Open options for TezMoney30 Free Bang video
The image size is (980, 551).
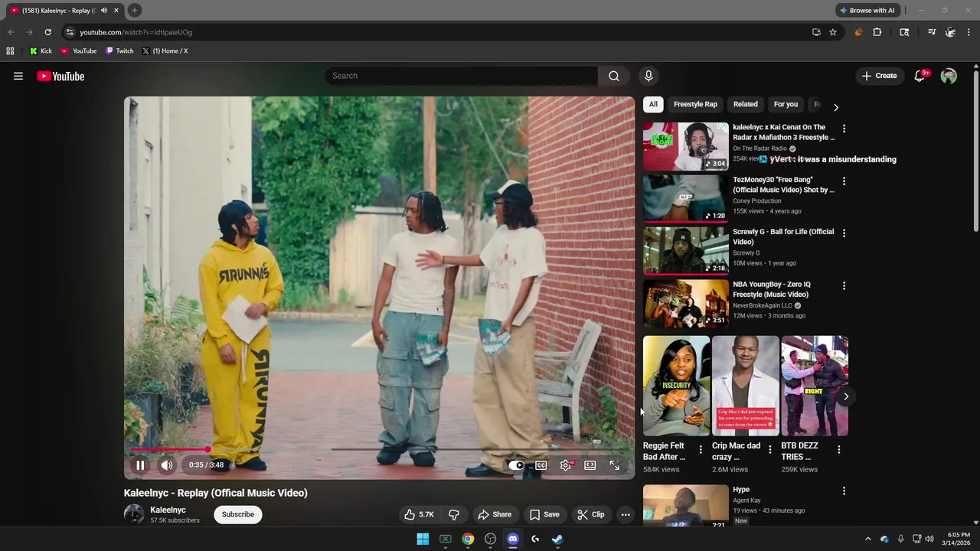pos(844,181)
